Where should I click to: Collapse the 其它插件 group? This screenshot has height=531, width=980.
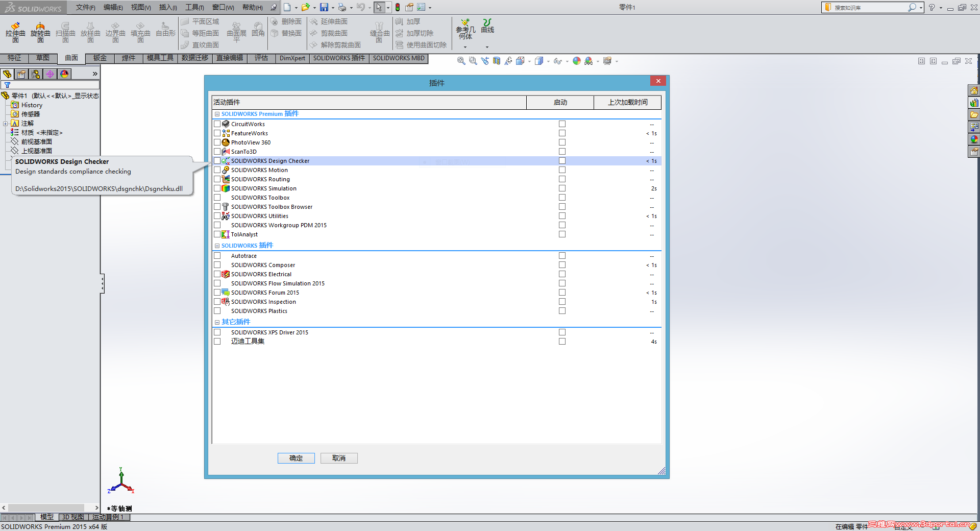click(x=217, y=323)
